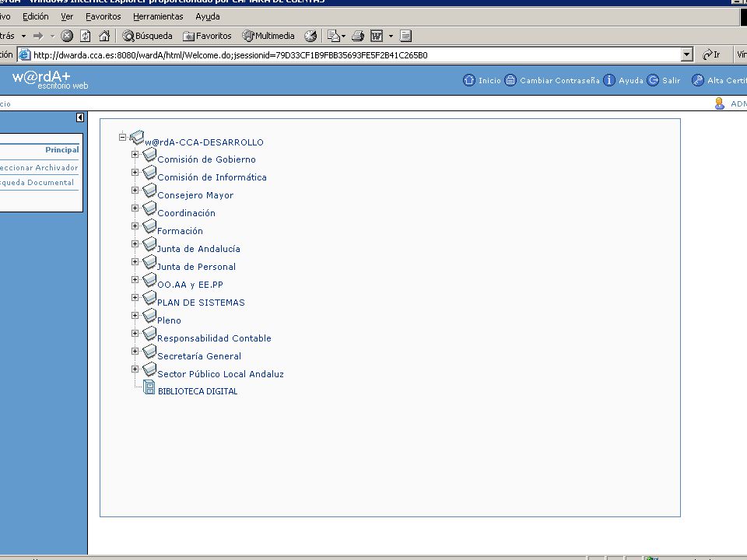Click the Pleno folder icon

pyautogui.click(x=149, y=315)
